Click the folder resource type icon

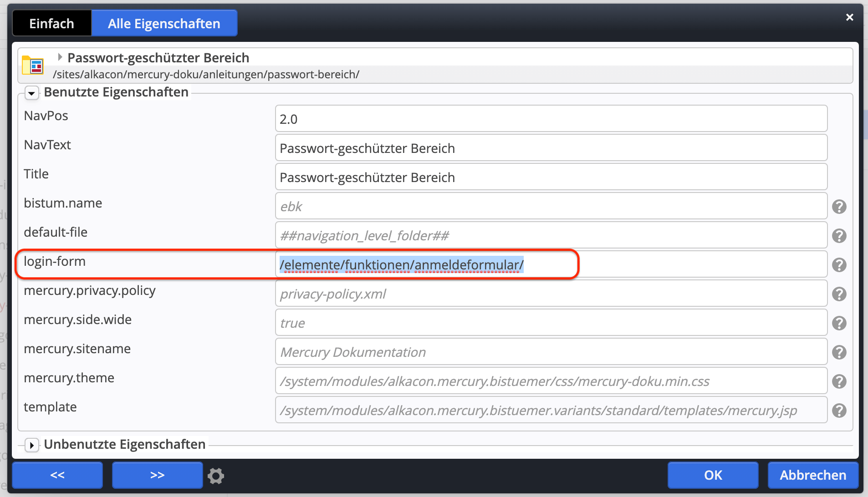pyautogui.click(x=33, y=66)
